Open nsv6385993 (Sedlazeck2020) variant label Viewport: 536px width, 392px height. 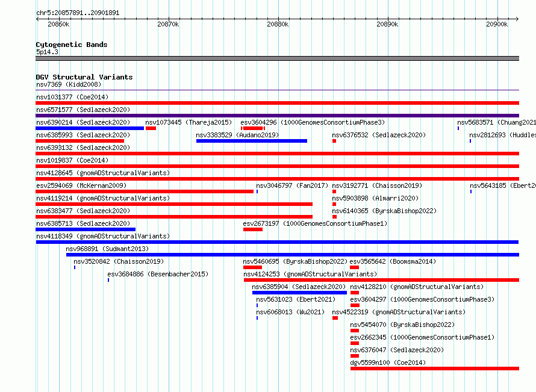click(83, 135)
